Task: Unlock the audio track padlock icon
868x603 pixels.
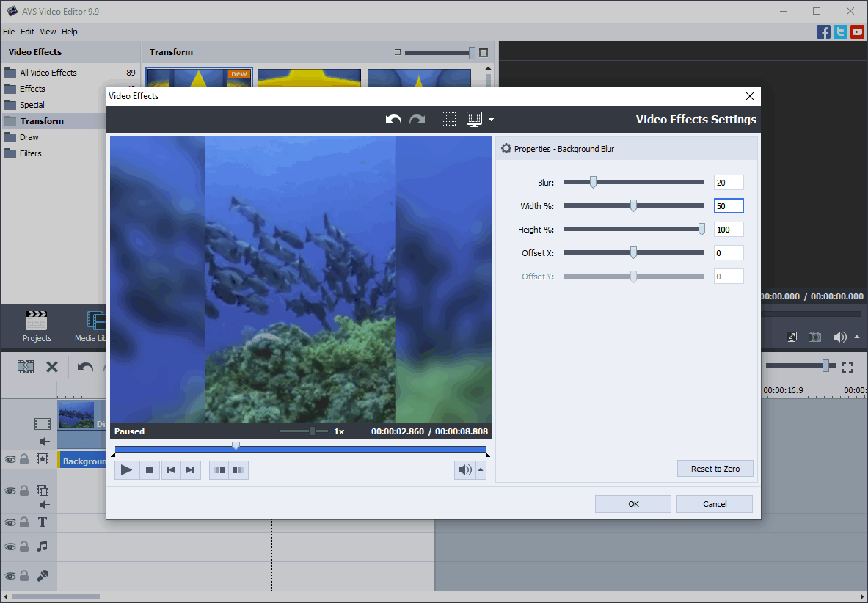Action: pos(24,547)
